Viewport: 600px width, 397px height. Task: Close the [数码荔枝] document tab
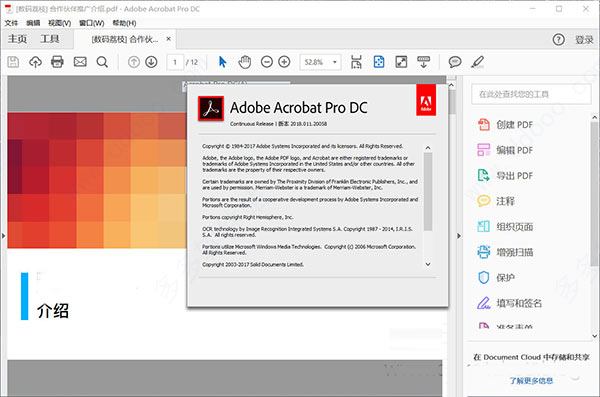click(x=168, y=39)
